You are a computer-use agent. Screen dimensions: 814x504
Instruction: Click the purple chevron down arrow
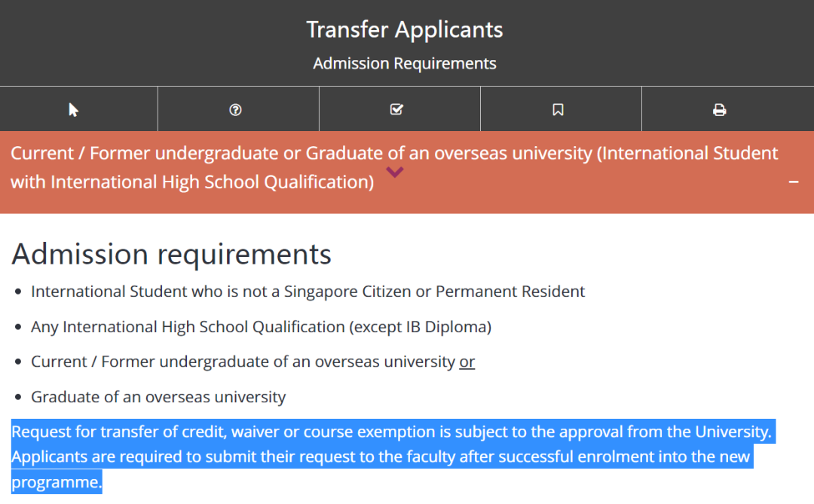point(394,172)
